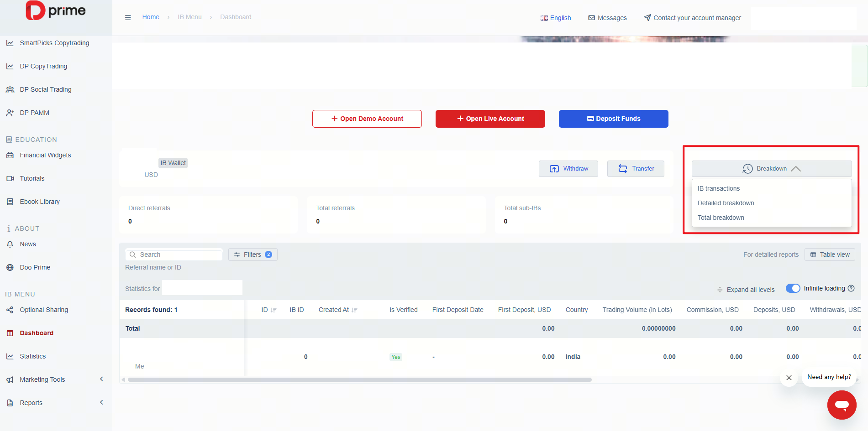The width and height of the screenshot is (868, 431).
Task: Go to Statistics in IB Menu
Action: coord(32,356)
